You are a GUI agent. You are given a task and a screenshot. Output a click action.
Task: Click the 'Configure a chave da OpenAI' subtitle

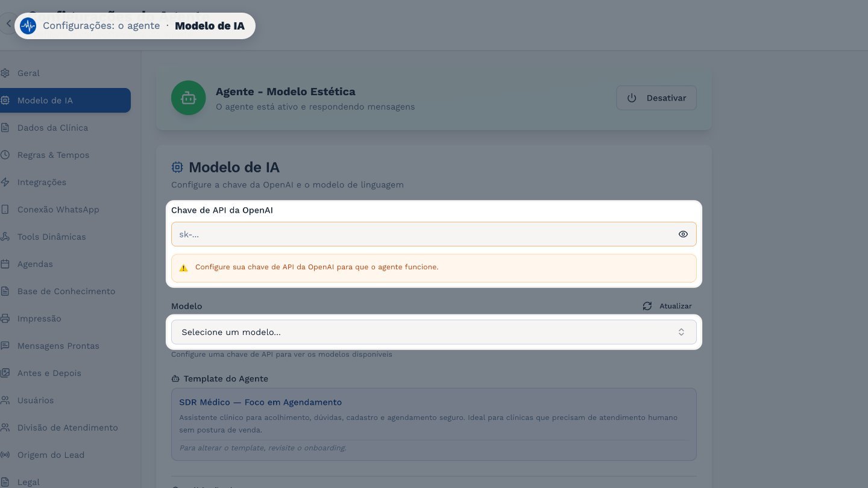(x=288, y=185)
